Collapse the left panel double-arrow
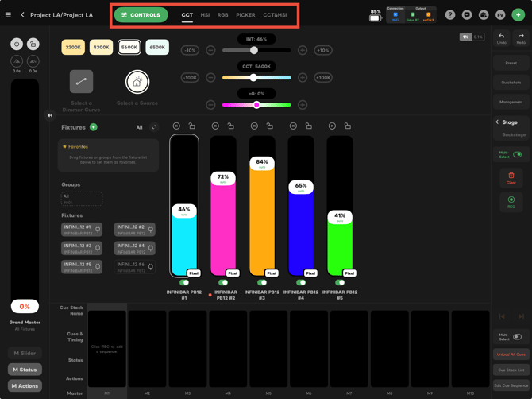This screenshot has width=532, height=399. (50, 115)
